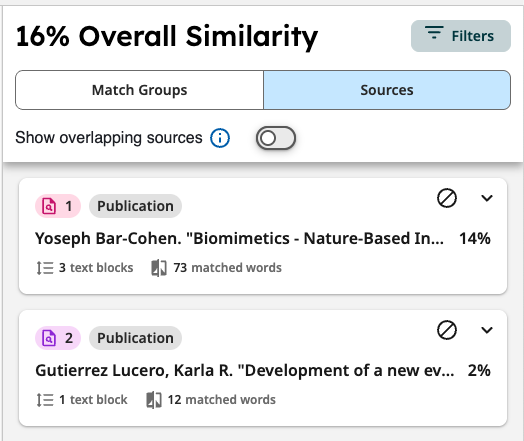Click the info icon beside overlapping sources
524x441 pixels.
[x=220, y=138]
